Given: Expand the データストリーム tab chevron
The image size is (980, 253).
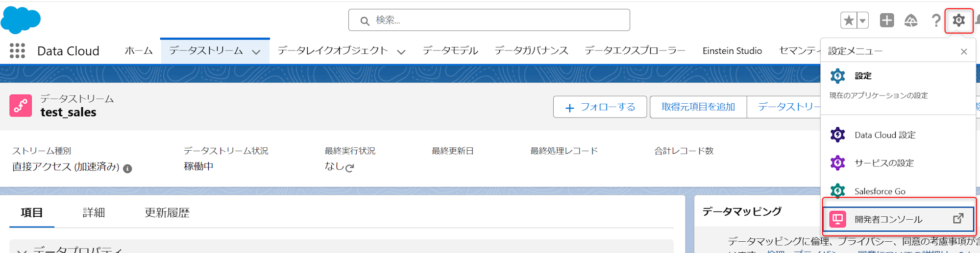Looking at the screenshot, I should pyautogui.click(x=256, y=52).
